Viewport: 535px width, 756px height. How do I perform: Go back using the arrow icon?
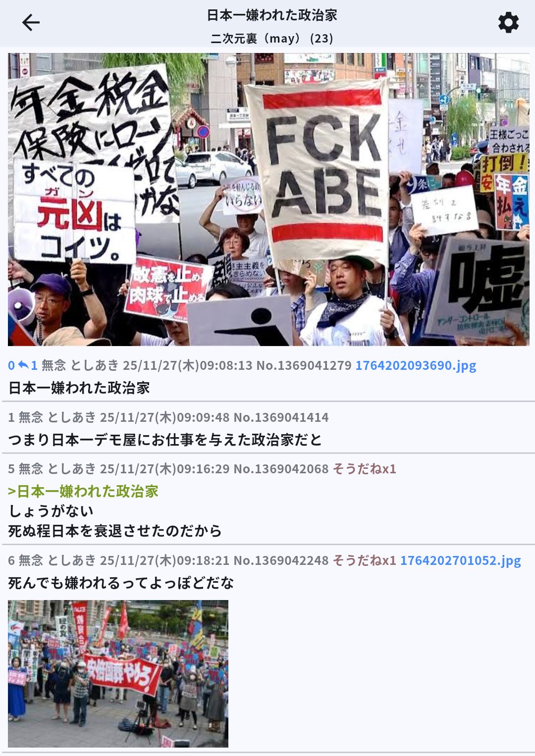[31, 23]
